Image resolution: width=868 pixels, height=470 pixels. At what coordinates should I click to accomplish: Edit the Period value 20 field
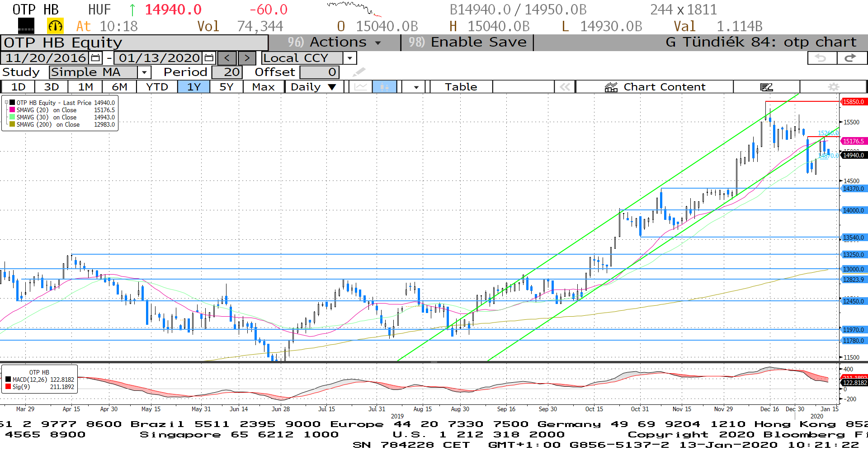pos(227,72)
